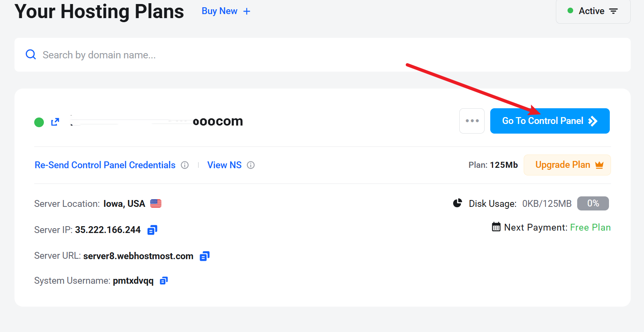The height and width of the screenshot is (332, 644).
Task: Focus the Search by domain name field
Action: [322, 55]
